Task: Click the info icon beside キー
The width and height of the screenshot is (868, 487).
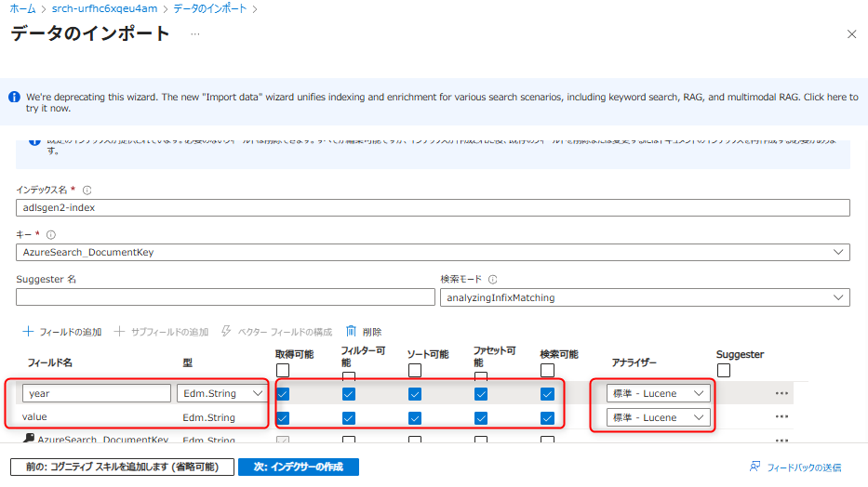Action: (51, 235)
